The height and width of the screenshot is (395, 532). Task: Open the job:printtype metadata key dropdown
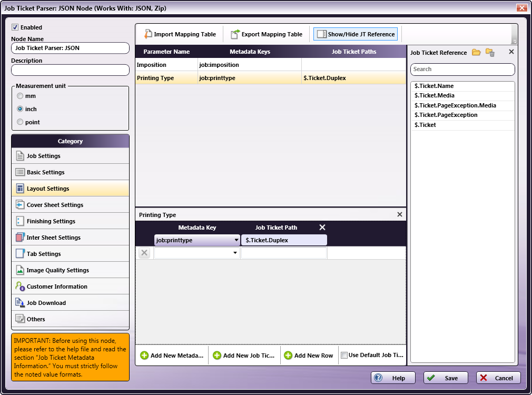click(236, 240)
